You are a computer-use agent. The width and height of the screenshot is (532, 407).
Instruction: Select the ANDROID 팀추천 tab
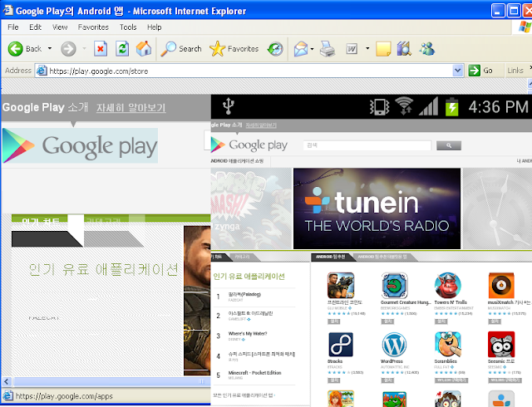331,257
